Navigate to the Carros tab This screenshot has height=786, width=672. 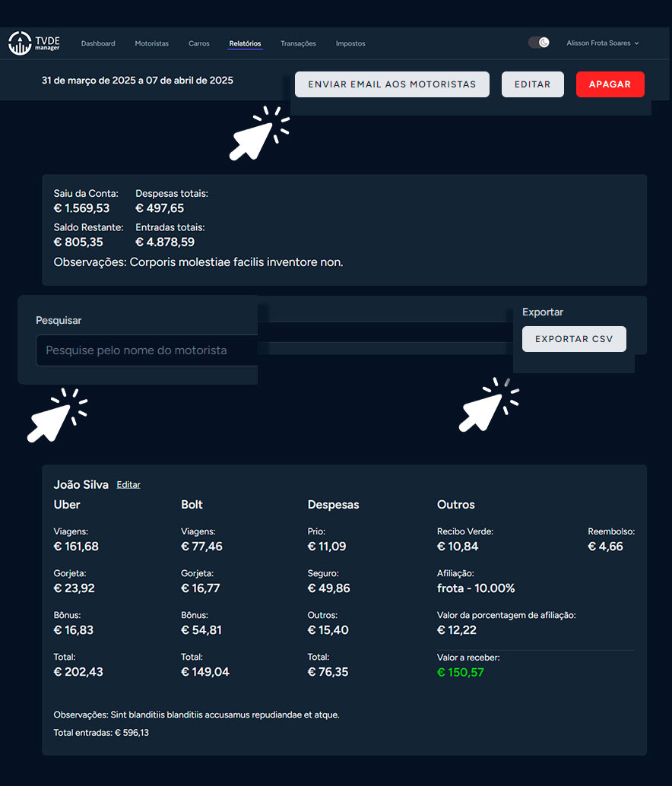(x=199, y=43)
